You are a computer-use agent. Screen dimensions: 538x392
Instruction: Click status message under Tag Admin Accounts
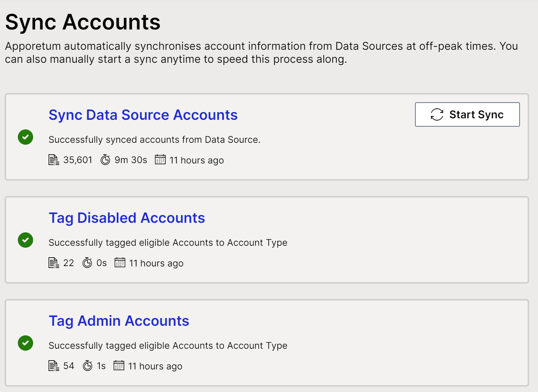click(168, 346)
